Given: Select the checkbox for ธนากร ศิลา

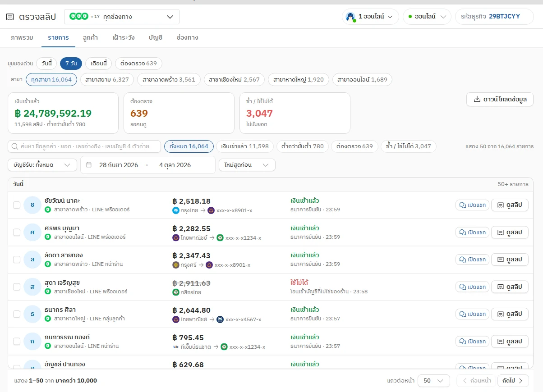Looking at the screenshot, I should pyautogui.click(x=17, y=315).
